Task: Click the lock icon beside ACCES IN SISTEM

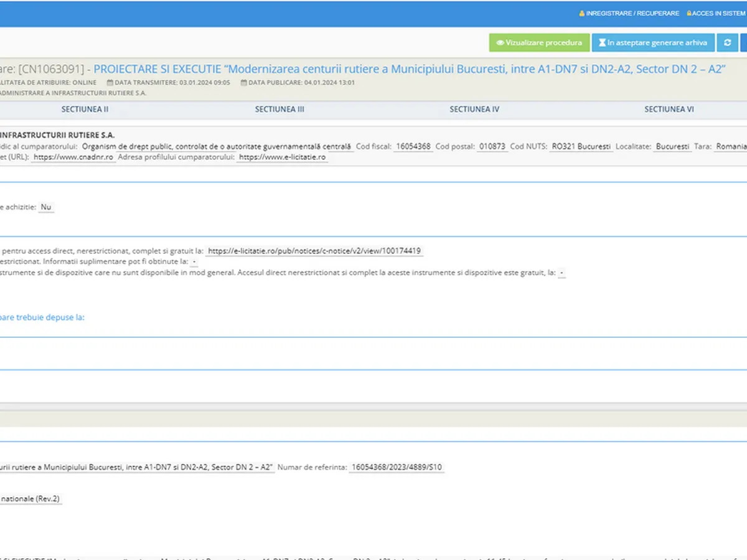Action: tap(689, 13)
